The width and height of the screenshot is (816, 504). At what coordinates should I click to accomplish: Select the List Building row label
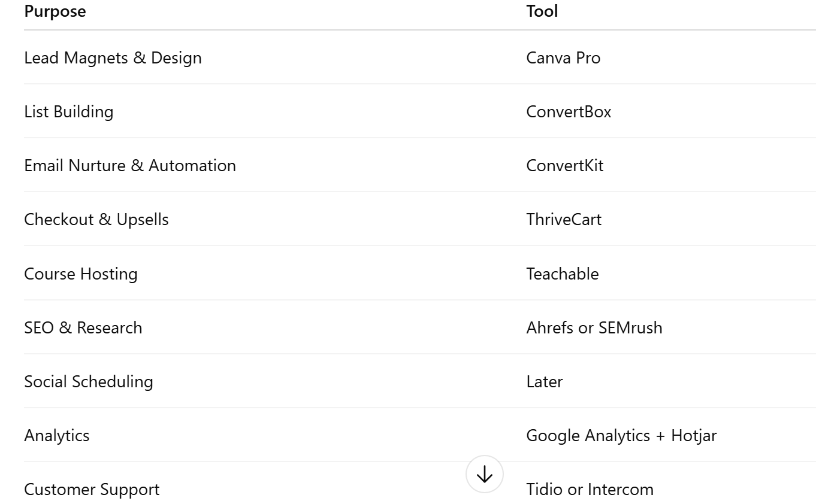pyautogui.click(x=68, y=112)
